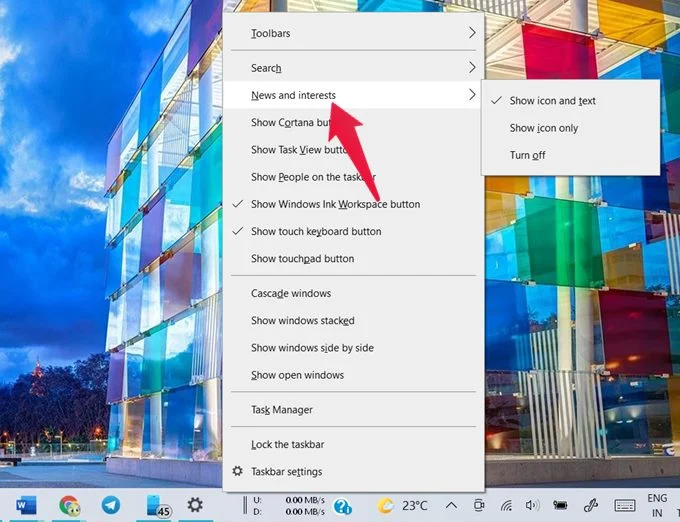Open Taskbar settings
This screenshot has width=680, height=522.
tap(286, 472)
